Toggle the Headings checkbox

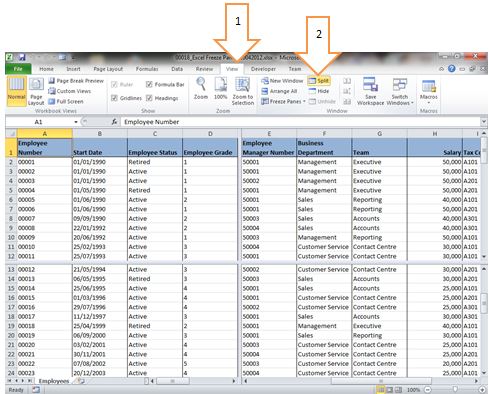149,98
